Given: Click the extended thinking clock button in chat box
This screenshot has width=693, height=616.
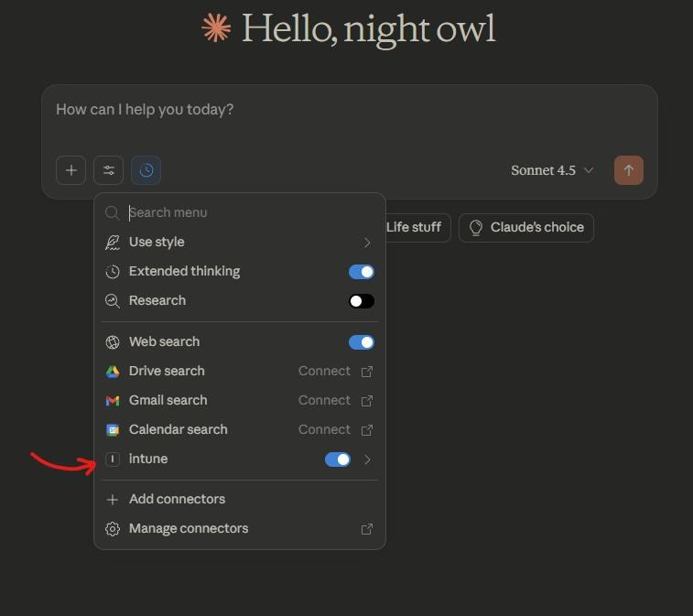Looking at the screenshot, I should point(146,170).
